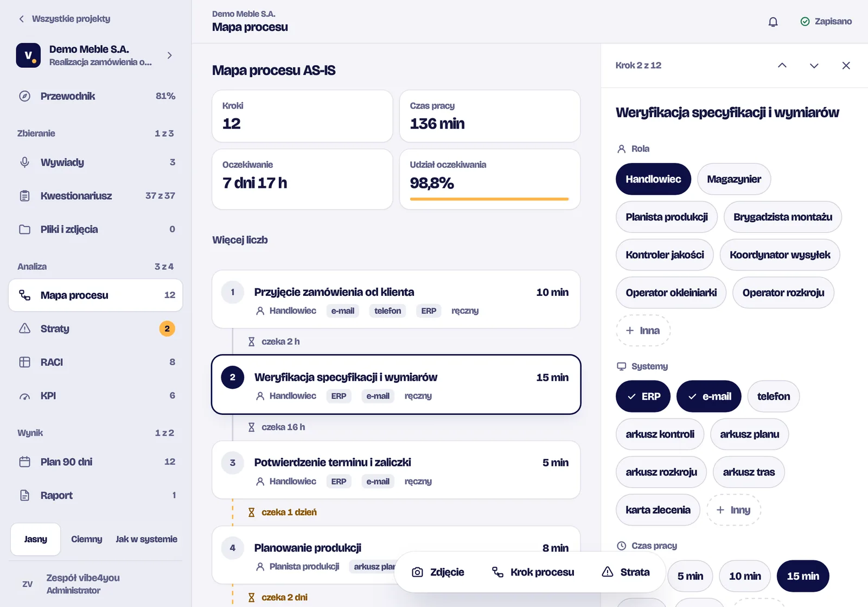Open step 3 Potwierdzenie terminu i zaliczki
This screenshot has width=868, height=607.
(x=396, y=470)
